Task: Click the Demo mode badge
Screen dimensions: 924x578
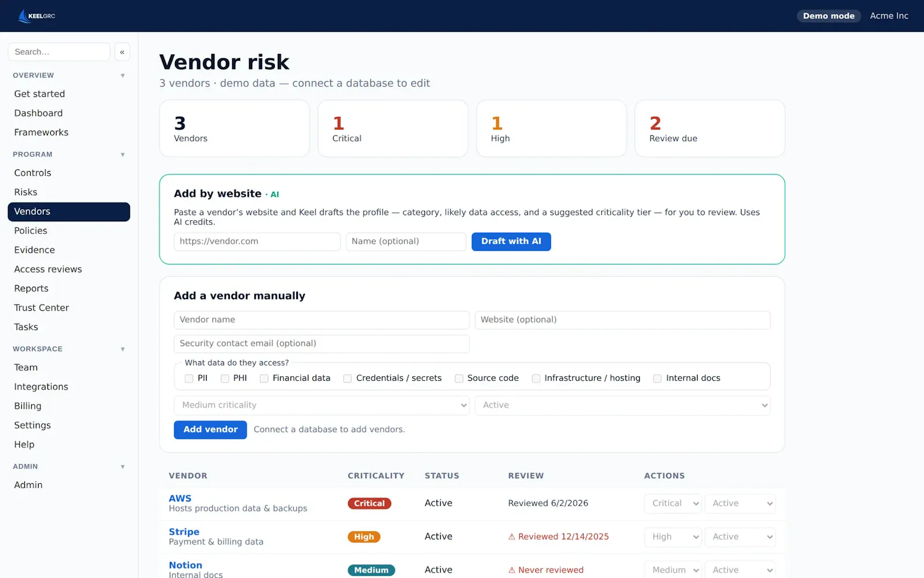Action: tap(829, 16)
